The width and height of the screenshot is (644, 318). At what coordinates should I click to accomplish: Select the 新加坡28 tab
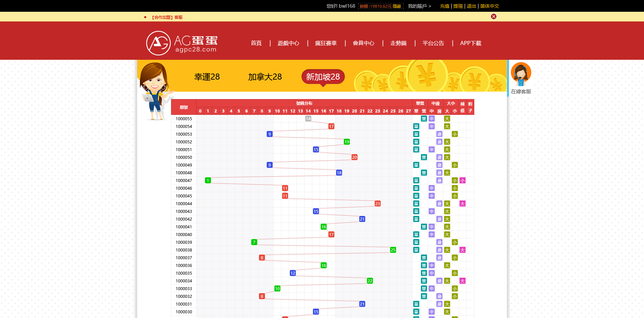(323, 77)
